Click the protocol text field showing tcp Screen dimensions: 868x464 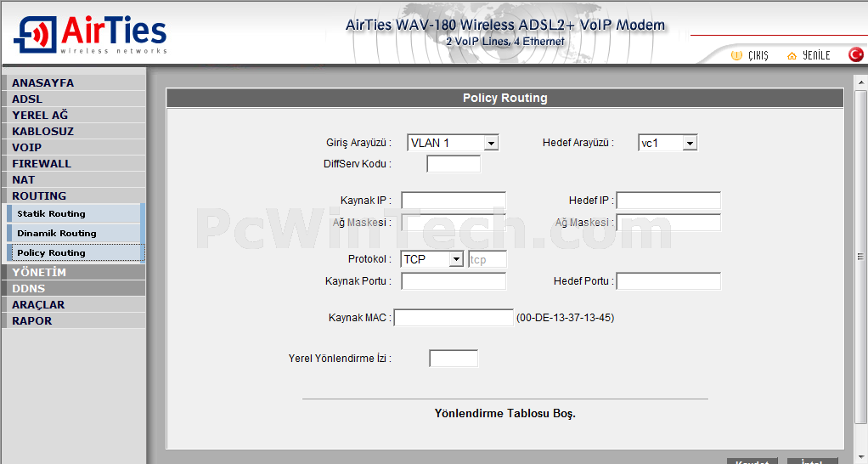(488, 259)
